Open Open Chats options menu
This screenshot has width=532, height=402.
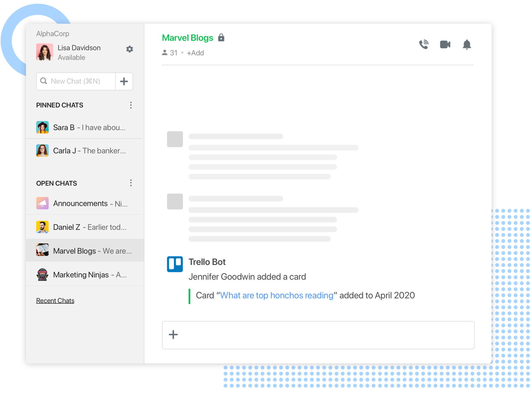pyautogui.click(x=131, y=183)
